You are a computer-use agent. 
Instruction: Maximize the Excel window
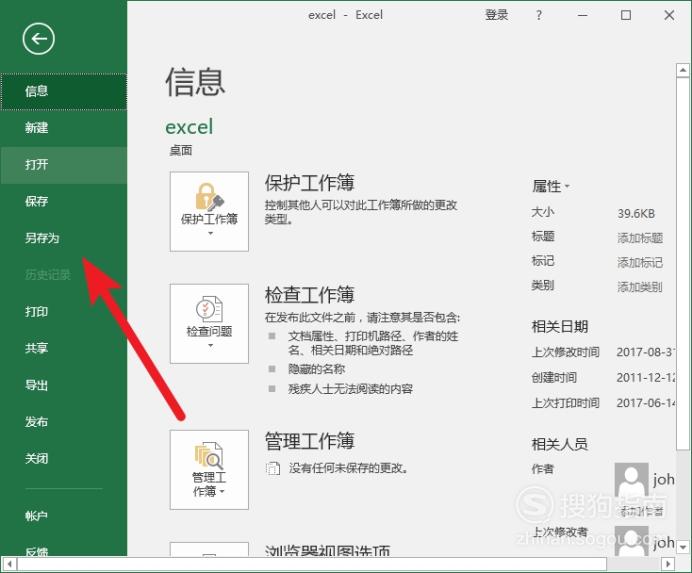point(626,15)
